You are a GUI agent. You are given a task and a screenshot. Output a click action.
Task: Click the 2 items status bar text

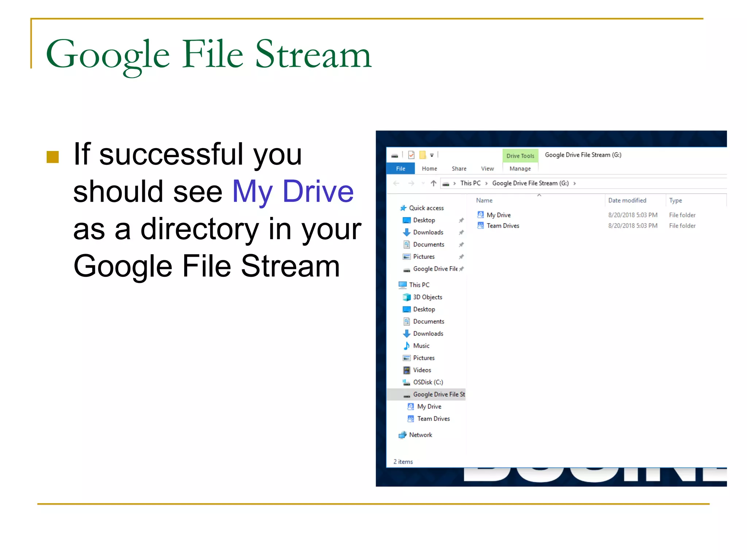point(403,462)
